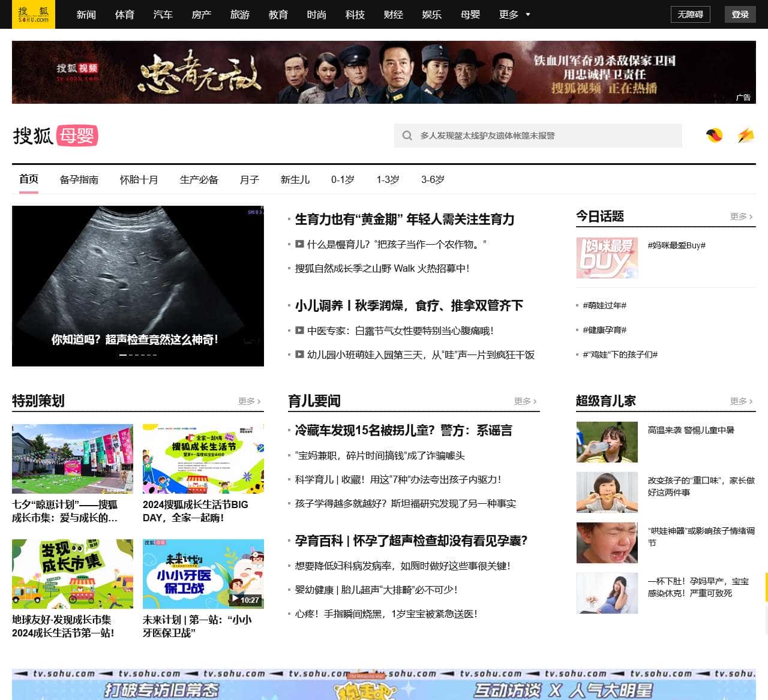Screen dimensions: 768x700
Task: Click the search magnifier icon
Action: (407, 136)
